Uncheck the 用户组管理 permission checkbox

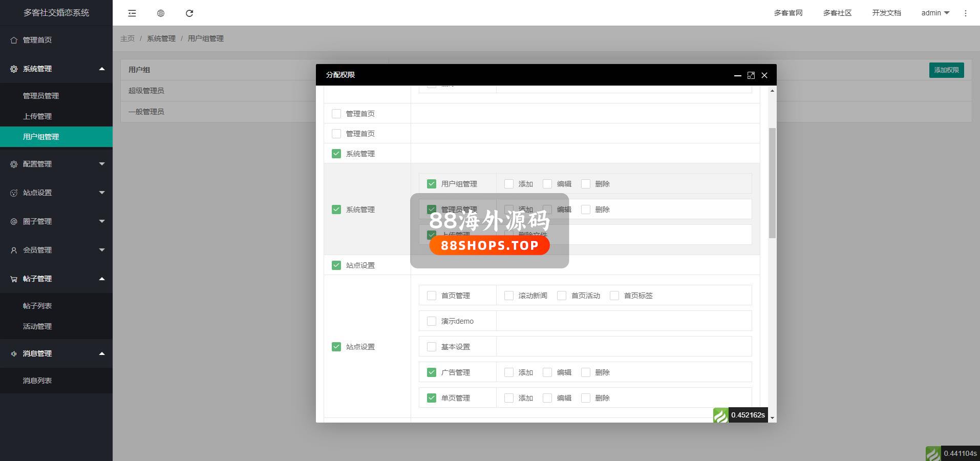[x=432, y=184]
